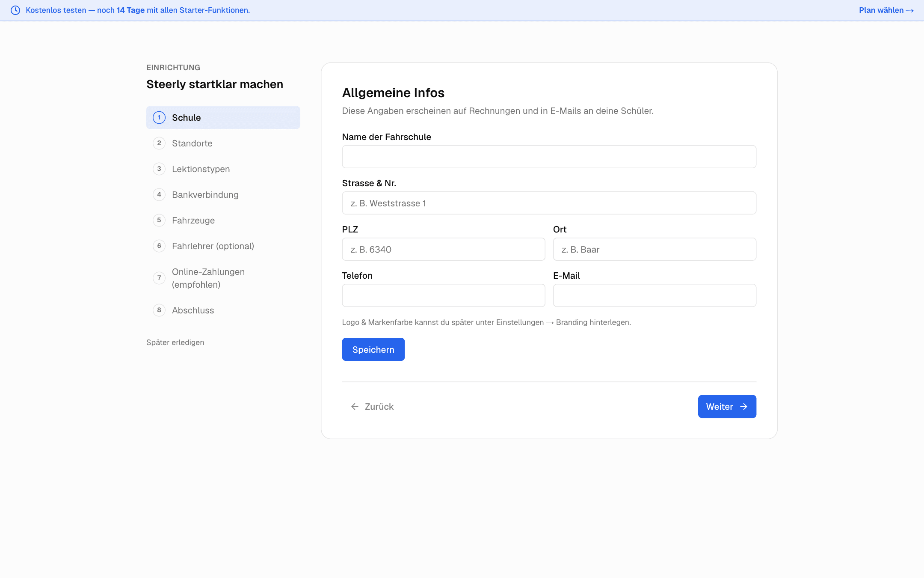924x578 pixels.
Task: Click into the PLZ input
Action: [444, 249]
